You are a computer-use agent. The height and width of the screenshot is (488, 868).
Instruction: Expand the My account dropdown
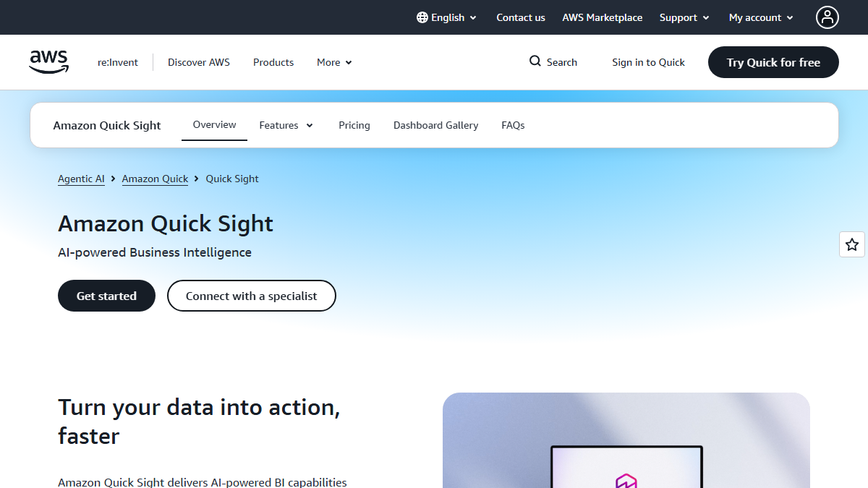[761, 17]
